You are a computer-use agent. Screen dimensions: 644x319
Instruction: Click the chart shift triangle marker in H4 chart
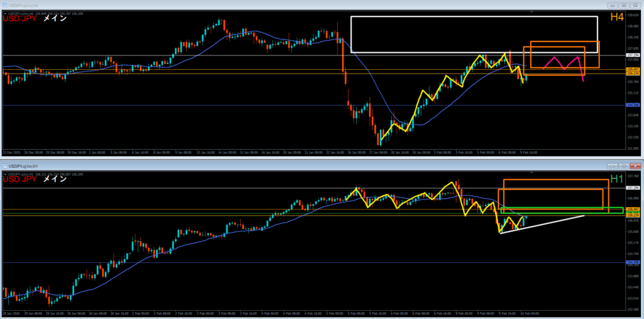pos(532,13)
